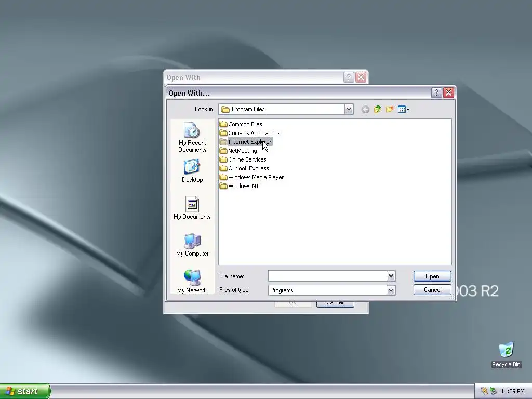Go up one folder level
This screenshot has width=532, height=399.
378,109
